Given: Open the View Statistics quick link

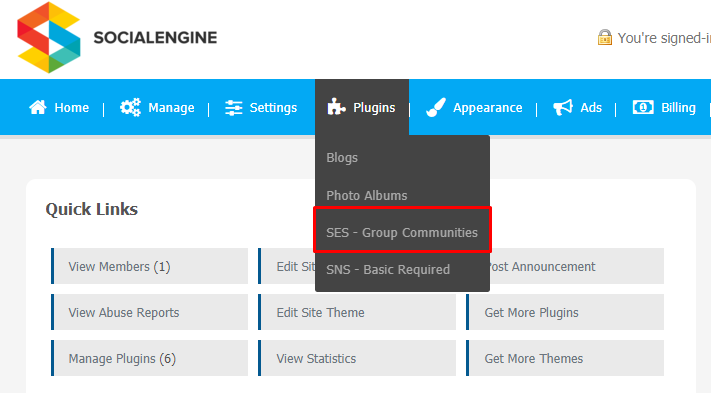Looking at the screenshot, I should (x=357, y=358).
